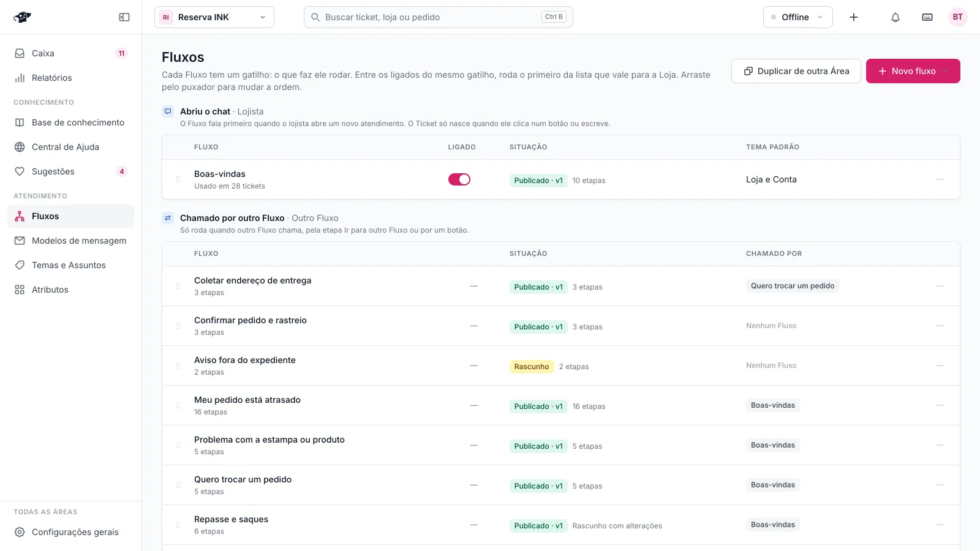Grab drag handle of Boas-vindas row
The width and height of the screenshot is (980, 551).
[x=178, y=179]
